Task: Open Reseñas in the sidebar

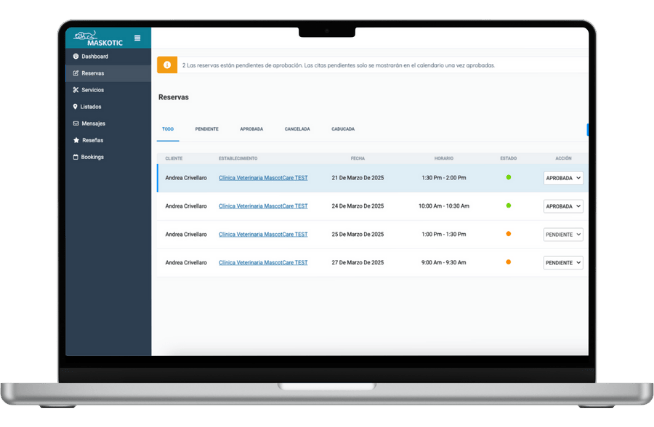Action: pos(92,140)
